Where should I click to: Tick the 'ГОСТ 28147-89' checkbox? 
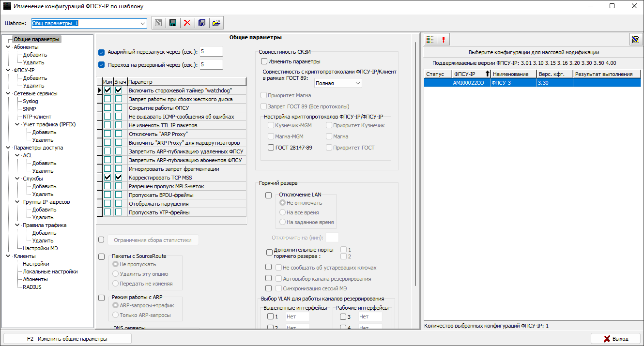271,148
